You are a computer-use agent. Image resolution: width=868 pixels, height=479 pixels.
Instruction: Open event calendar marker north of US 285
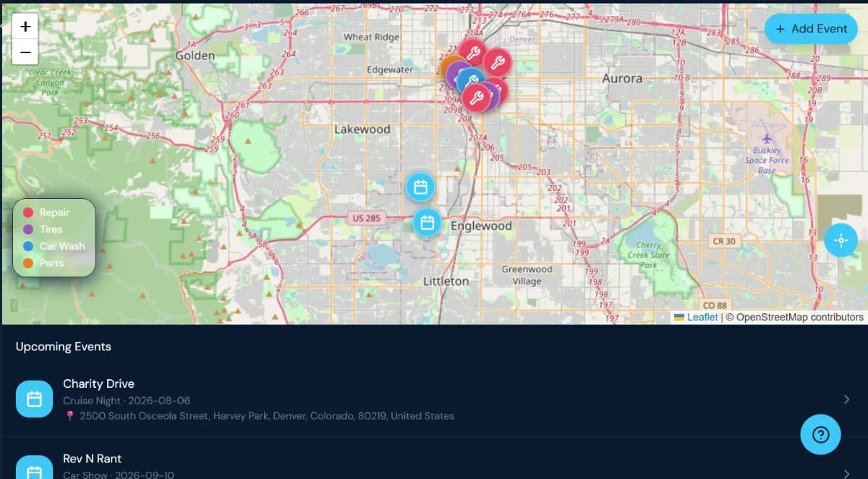point(420,187)
